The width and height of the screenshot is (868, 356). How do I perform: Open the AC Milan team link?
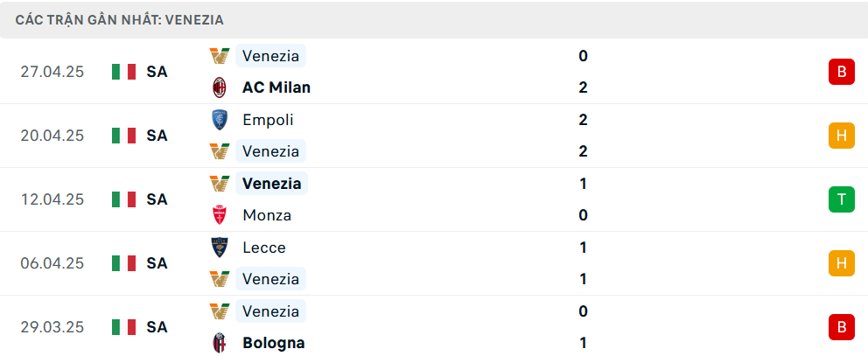click(x=276, y=87)
